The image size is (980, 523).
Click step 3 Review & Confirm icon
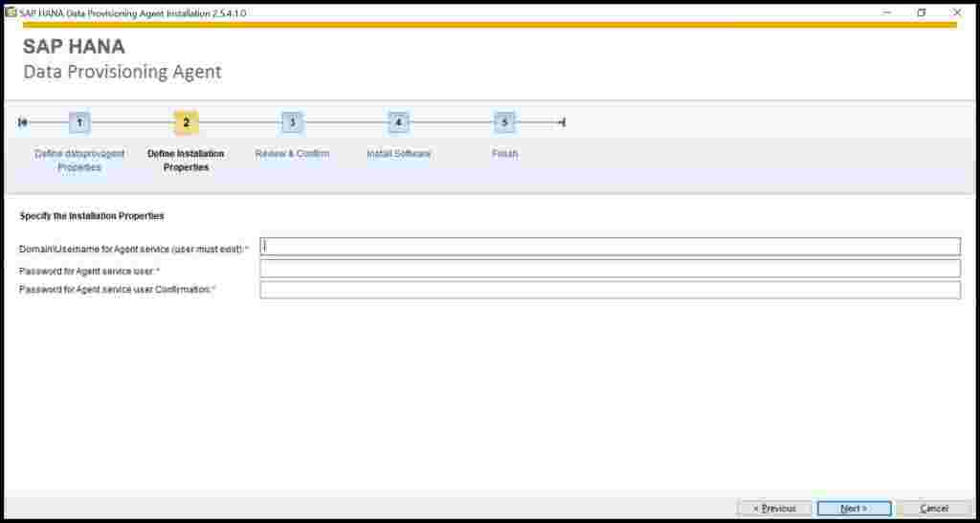click(x=292, y=123)
